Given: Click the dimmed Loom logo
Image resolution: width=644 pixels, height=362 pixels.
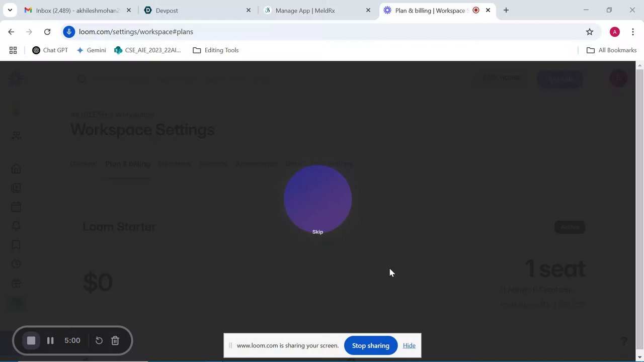Looking at the screenshot, I should coord(16,78).
